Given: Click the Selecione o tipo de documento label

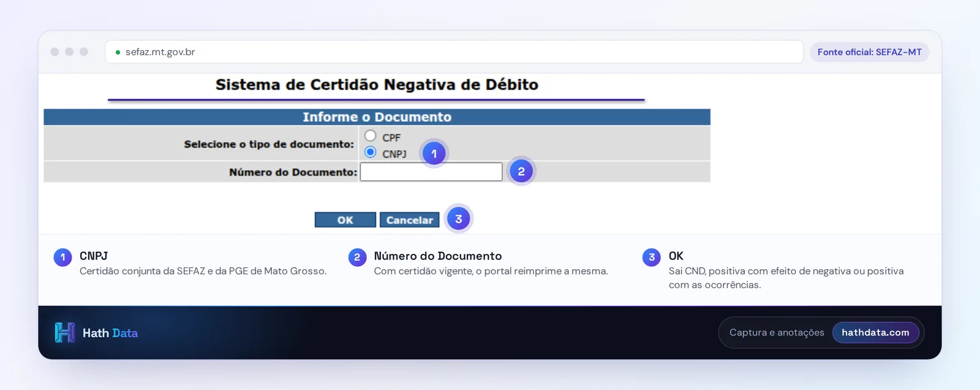Looking at the screenshot, I should tap(269, 144).
